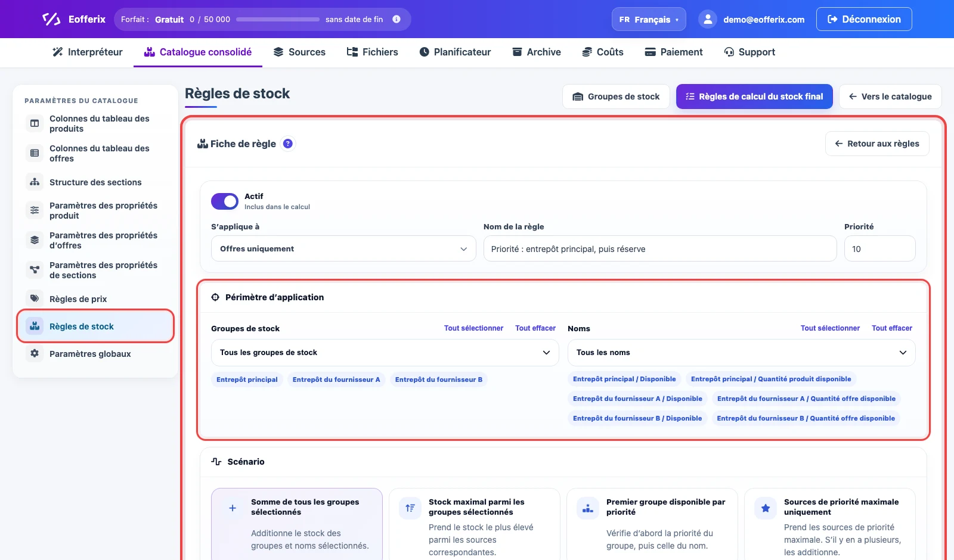954x560 pixels.
Task: Click the plan usage progress bar
Action: pos(278,19)
